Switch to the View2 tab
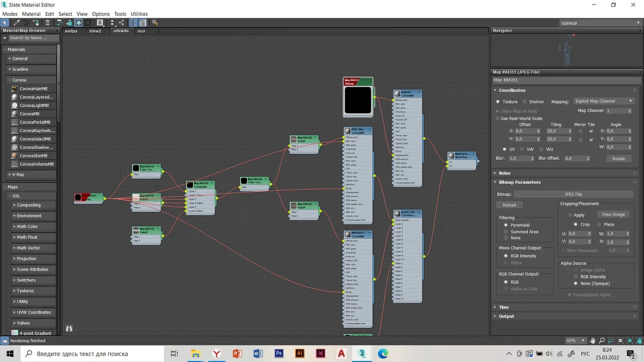Screen dimensions: 644x362 point(96,31)
